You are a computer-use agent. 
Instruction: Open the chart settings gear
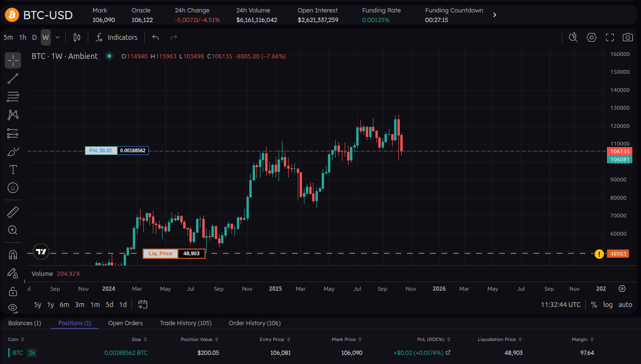tap(591, 37)
